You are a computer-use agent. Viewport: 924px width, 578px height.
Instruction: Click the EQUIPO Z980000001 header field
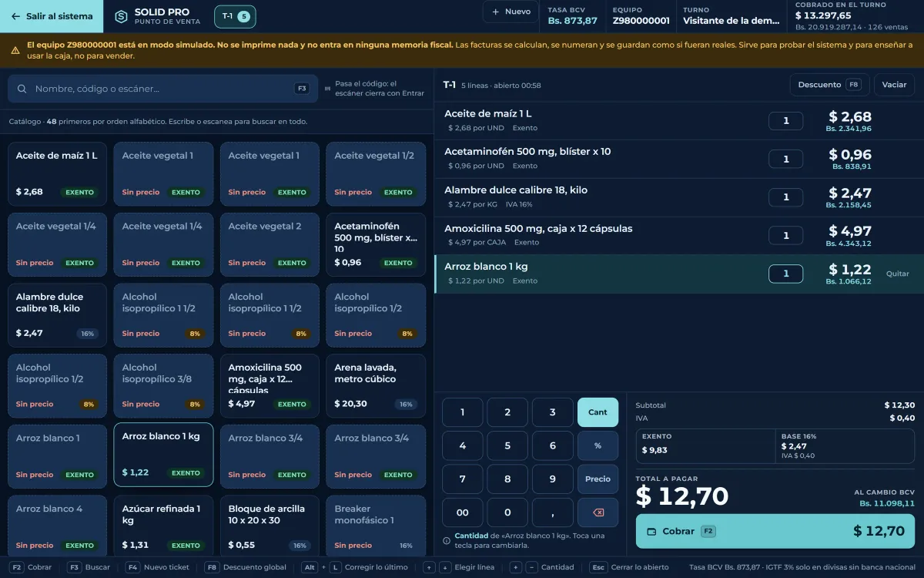point(641,16)
